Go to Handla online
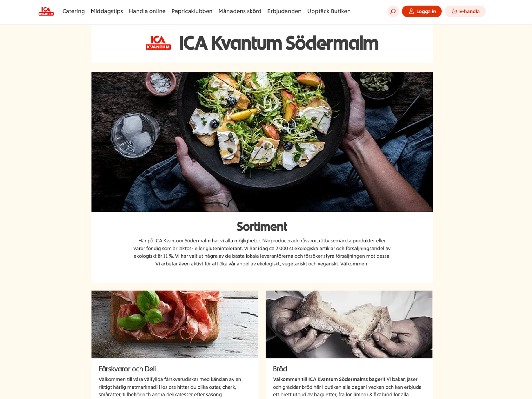532x399 pixels. click(147, 11)
